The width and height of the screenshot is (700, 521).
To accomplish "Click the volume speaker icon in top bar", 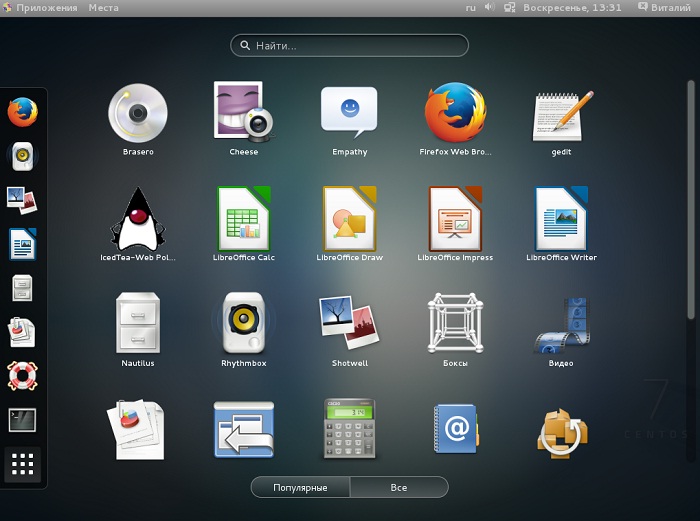I will (x=490, y=8).
